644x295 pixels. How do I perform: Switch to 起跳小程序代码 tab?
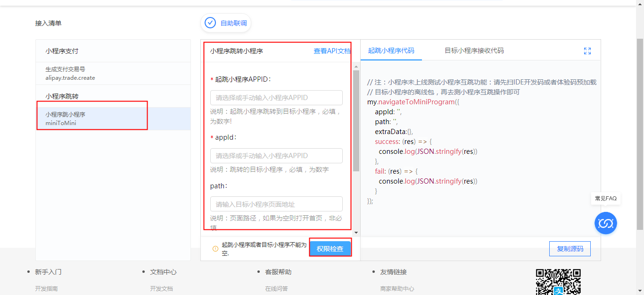coord(391,51)
